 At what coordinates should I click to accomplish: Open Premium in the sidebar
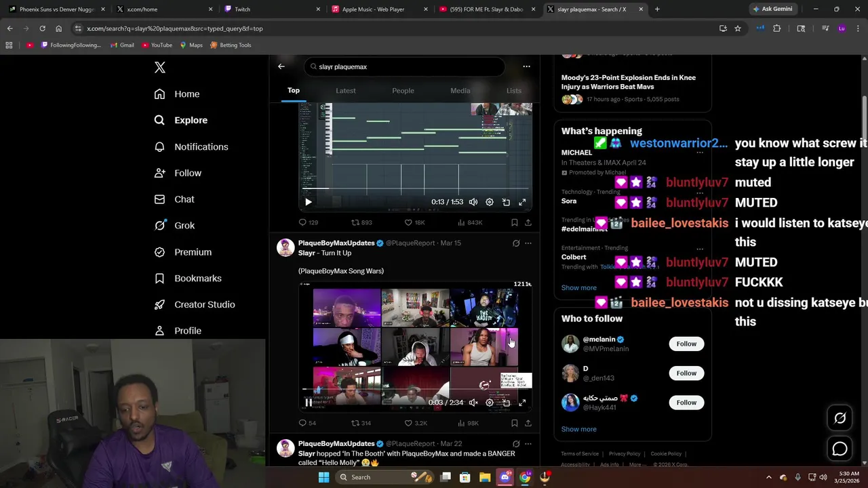pos(182,252)
